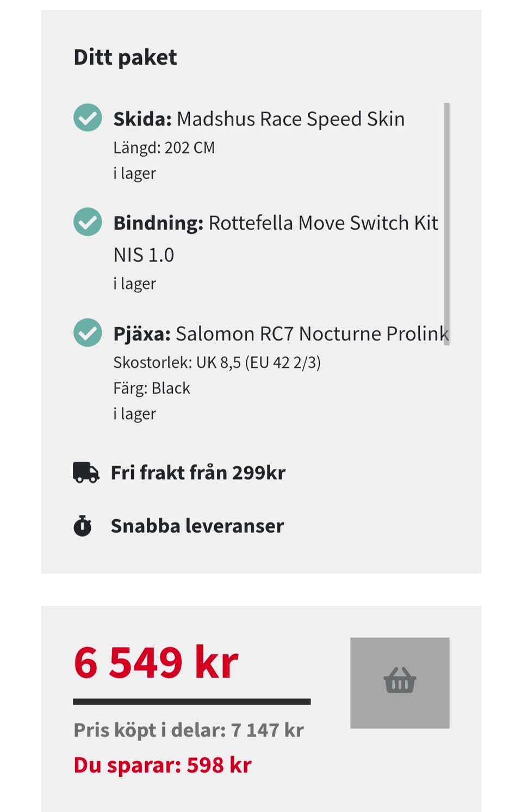Click the Du sparar: 598 kr label

tap(162, 765)
